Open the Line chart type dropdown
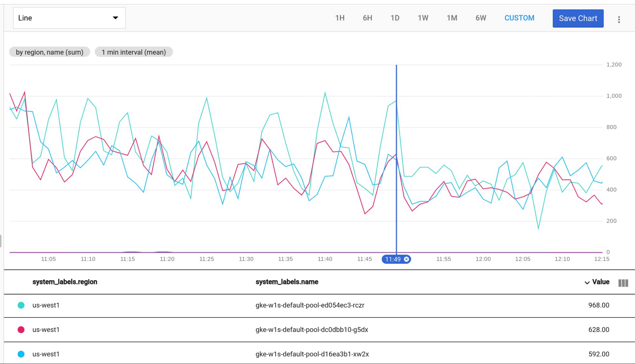Viewport: 635px width, 364px height. point(69,18)
